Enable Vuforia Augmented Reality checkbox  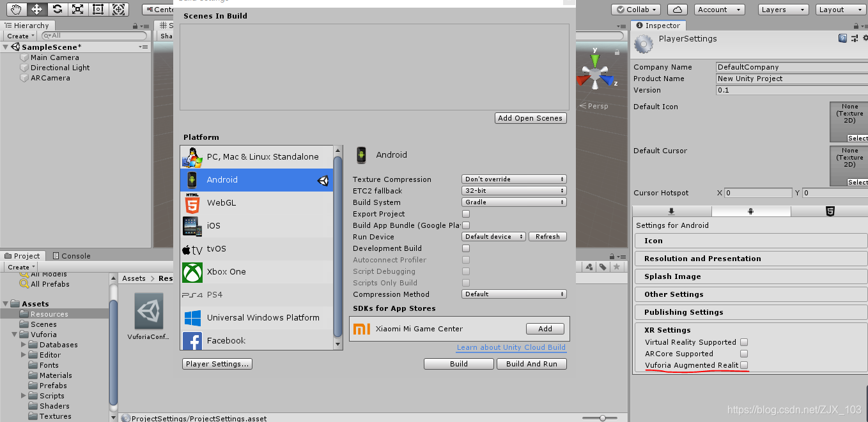pos(744,365)
